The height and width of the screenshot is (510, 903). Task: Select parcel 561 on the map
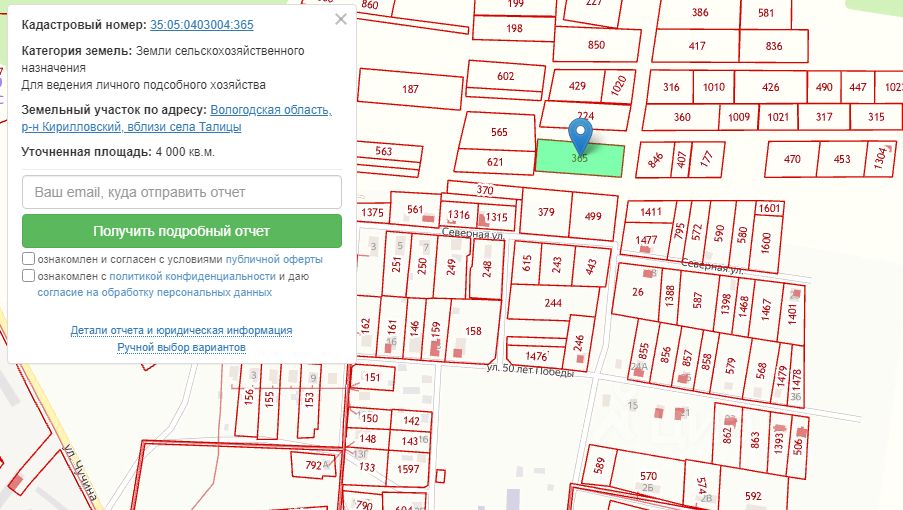click(415, 210)
